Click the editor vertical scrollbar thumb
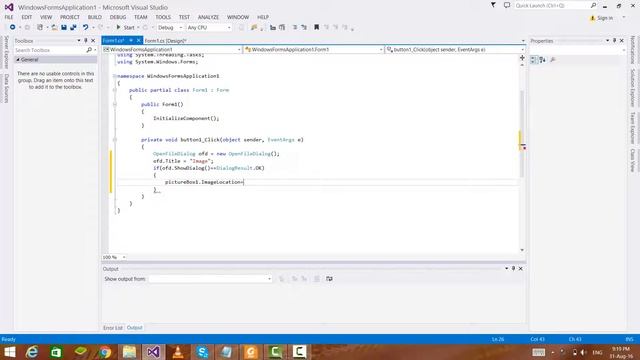This screenshot has height=360, width=640. pyautogui.click(x=522, y=134)
